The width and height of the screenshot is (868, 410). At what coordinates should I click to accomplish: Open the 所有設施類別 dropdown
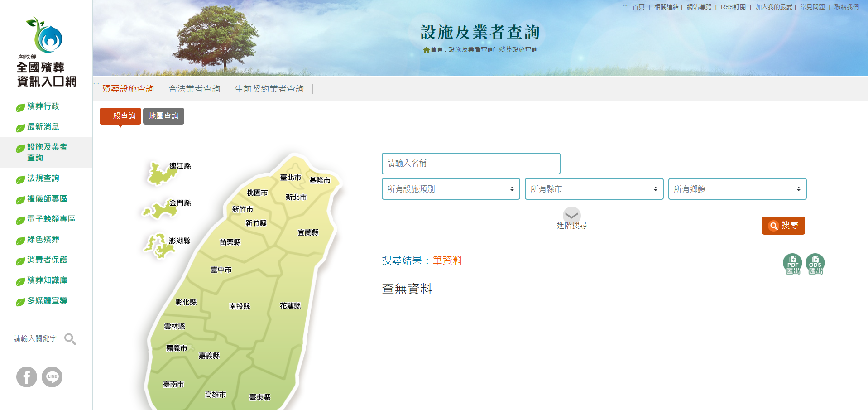[x=451, y=189]
